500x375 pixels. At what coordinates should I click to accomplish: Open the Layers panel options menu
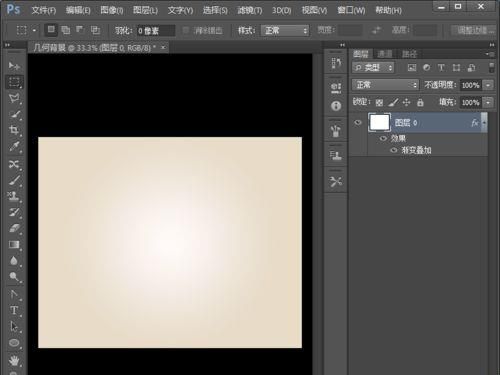click(x=490, y=54)
